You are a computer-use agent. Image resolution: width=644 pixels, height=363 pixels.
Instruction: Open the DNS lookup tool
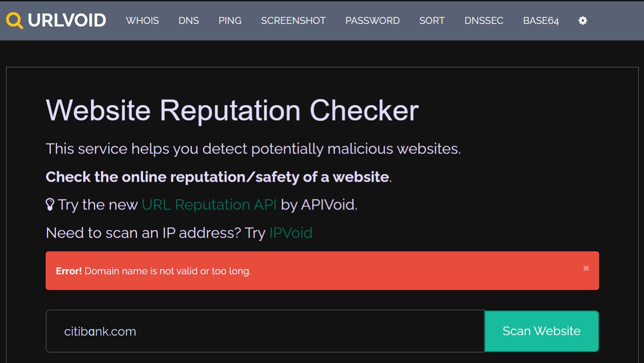[189, 20]
